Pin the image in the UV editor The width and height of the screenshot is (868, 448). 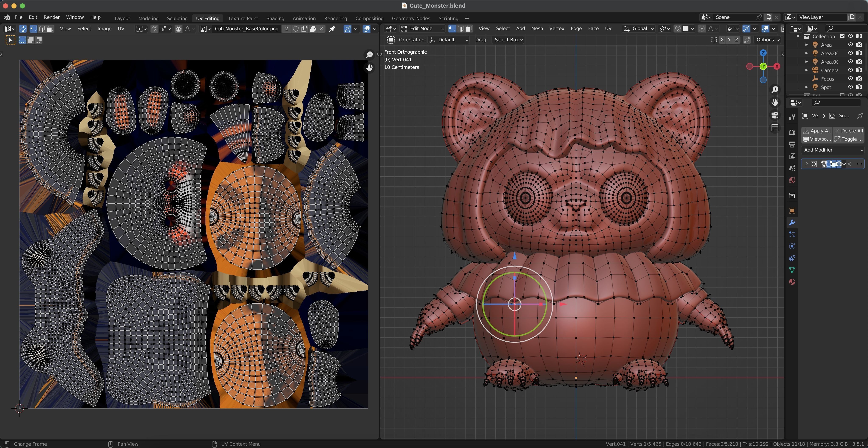pyautogui.click(x=332, y=29)
